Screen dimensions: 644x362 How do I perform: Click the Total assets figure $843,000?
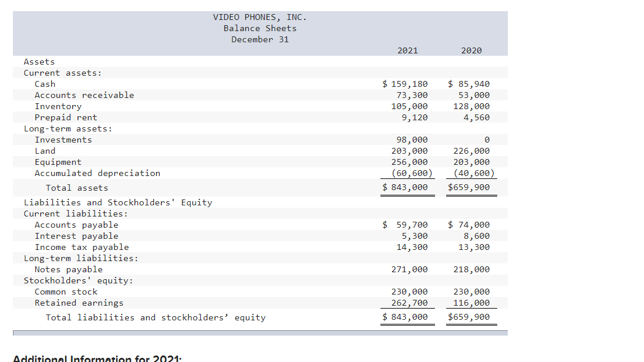[x=407, y=187]
